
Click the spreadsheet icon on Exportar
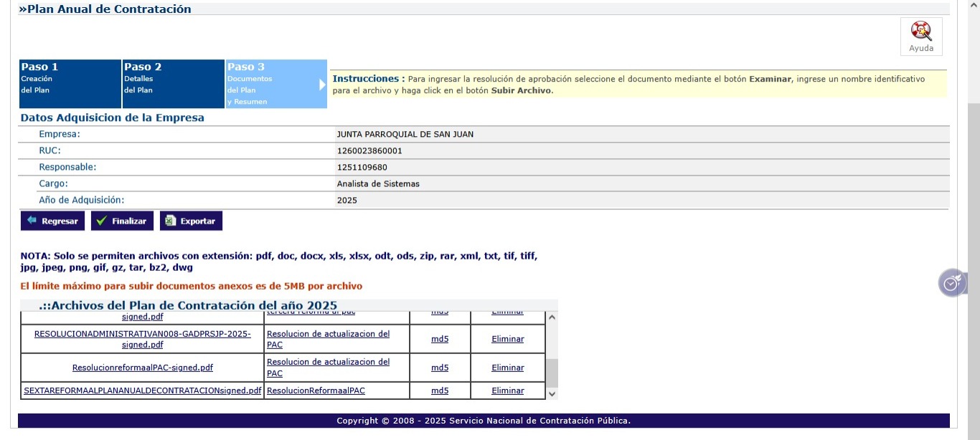(x=170, y=221)
